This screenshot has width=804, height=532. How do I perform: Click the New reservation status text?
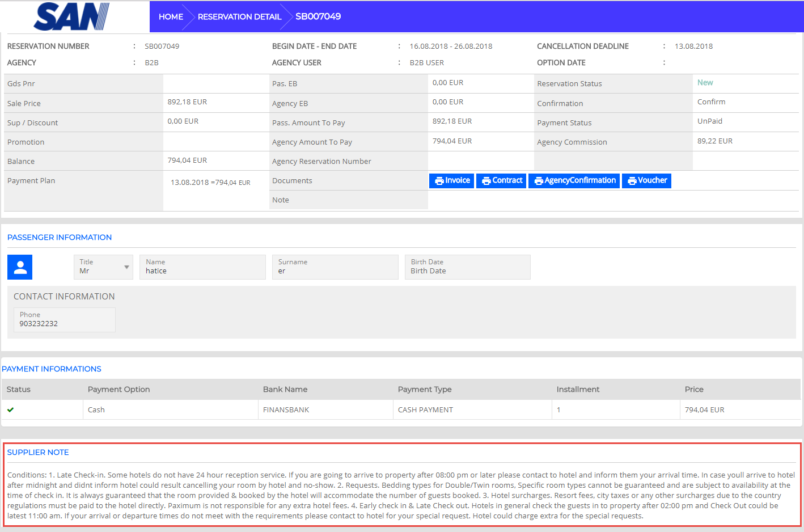click(705, 83)
